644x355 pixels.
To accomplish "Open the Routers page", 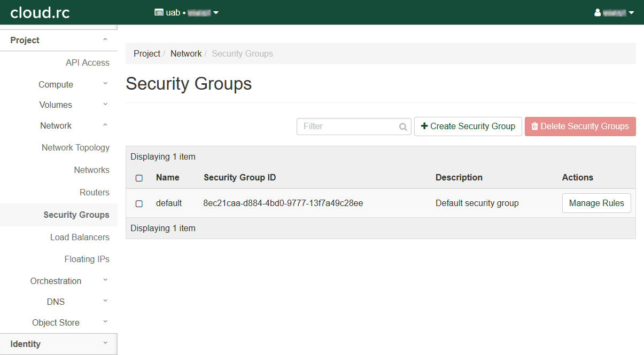I will tap(94, 192).
